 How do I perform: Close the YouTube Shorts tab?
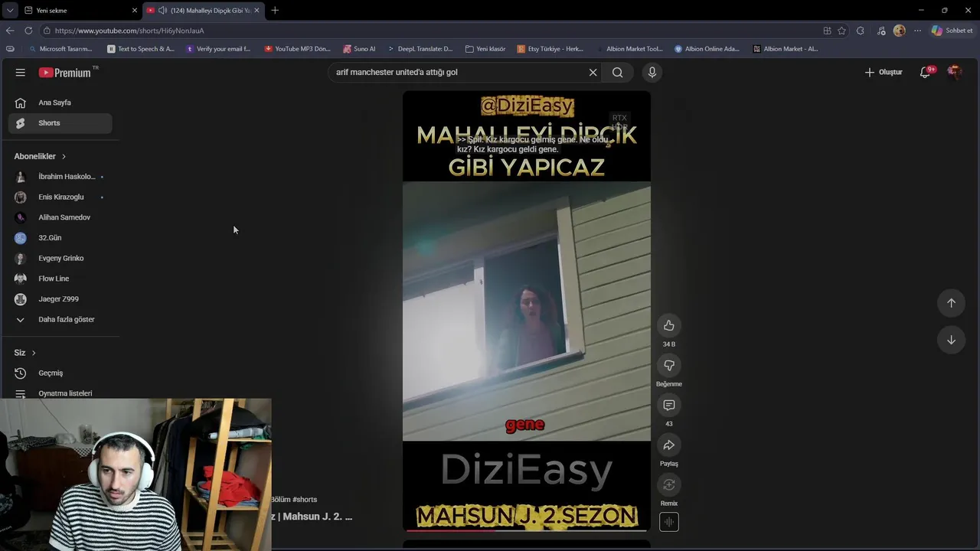coord(256,10)
